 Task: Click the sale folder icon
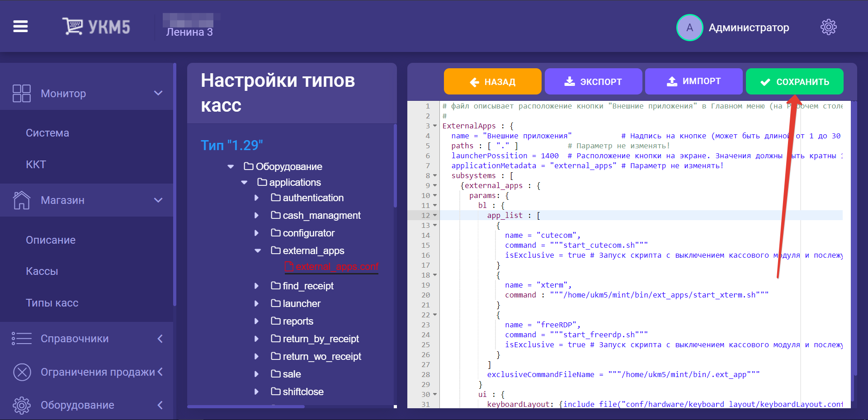tap(276, 373)
